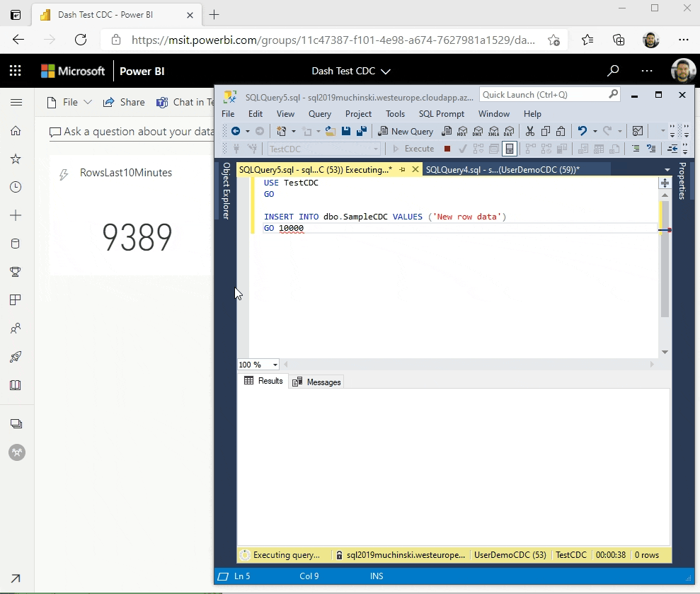The height and width of the screenshot is (594, 700).
Task: Click the Power BI search magnifier icon
Action: point(613,71)
